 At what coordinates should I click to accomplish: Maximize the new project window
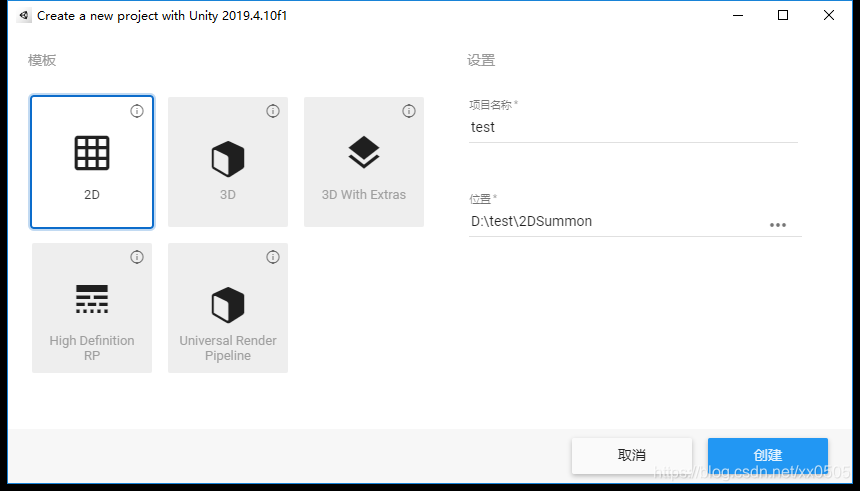[x=783, y=15]
